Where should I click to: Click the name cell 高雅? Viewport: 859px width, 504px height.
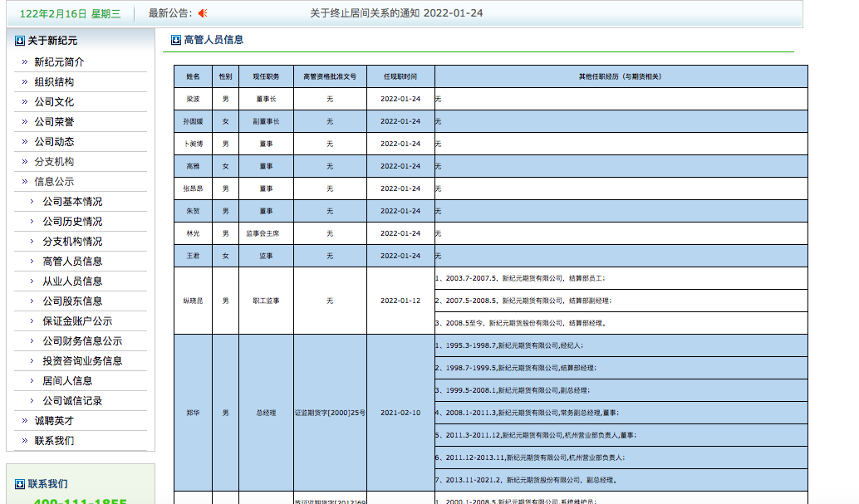(x=193, y=167)
